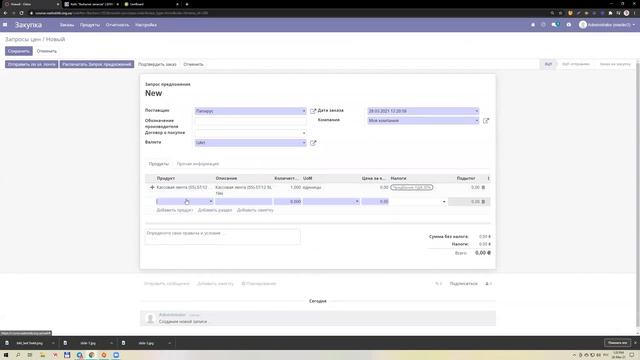Click the drag handle on Кассовая лента row

[x=152, y=187]
